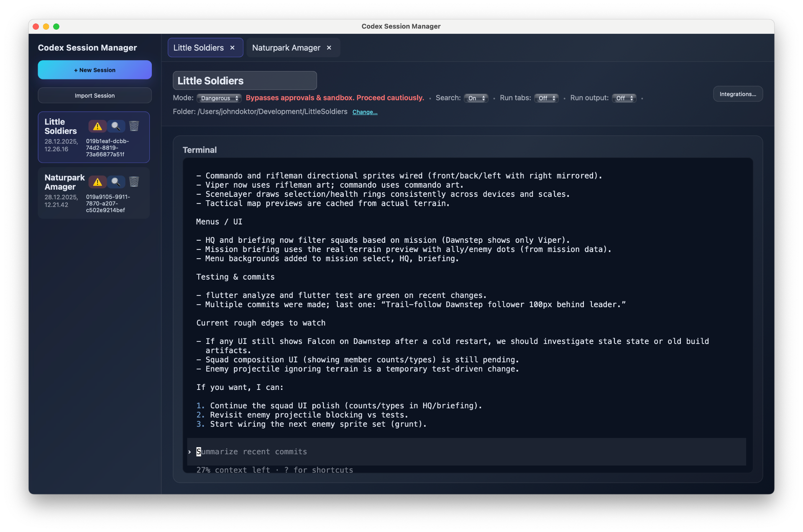Click the magnifier icon on Little Soldiers session
The width and height of the screenshot is (803, 532).
click(116, 126)
